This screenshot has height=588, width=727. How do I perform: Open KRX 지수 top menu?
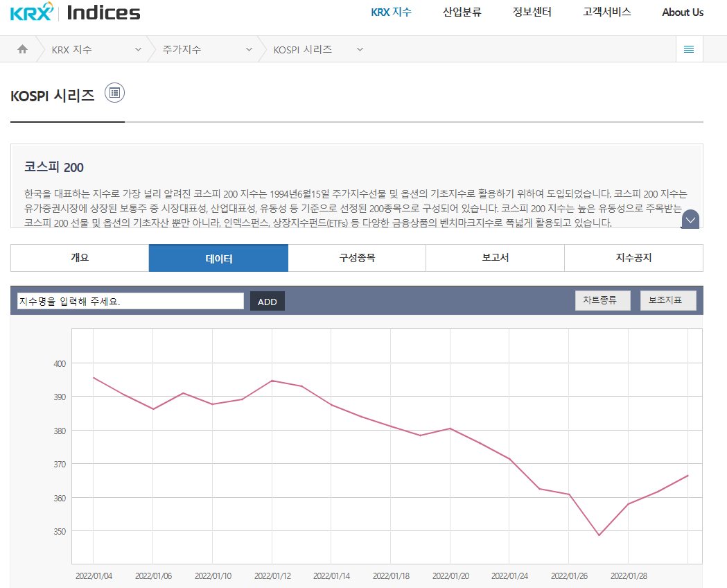[391, 12]
